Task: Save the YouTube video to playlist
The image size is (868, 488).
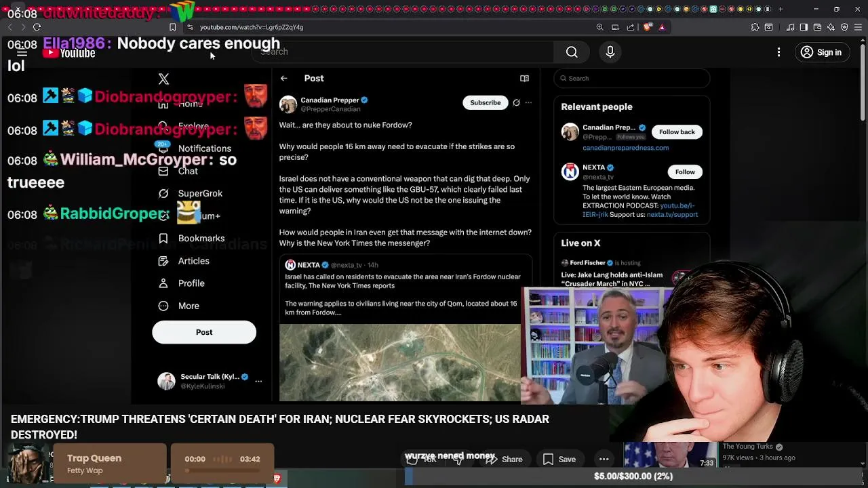Action: 559,460
